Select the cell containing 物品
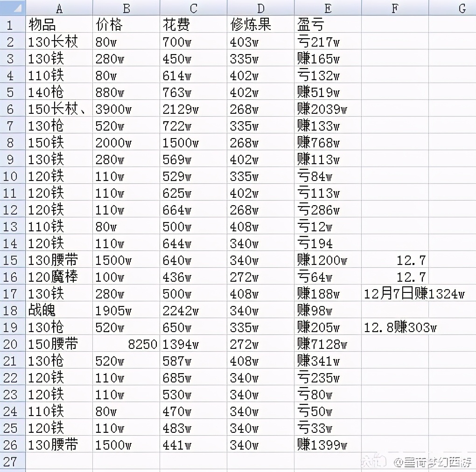 tap(59, 25)
